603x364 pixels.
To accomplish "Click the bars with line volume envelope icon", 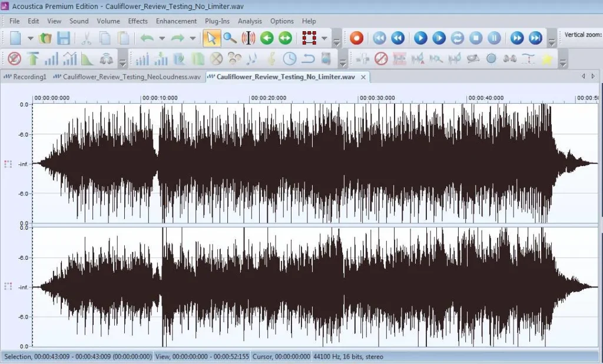I will 69,59.
